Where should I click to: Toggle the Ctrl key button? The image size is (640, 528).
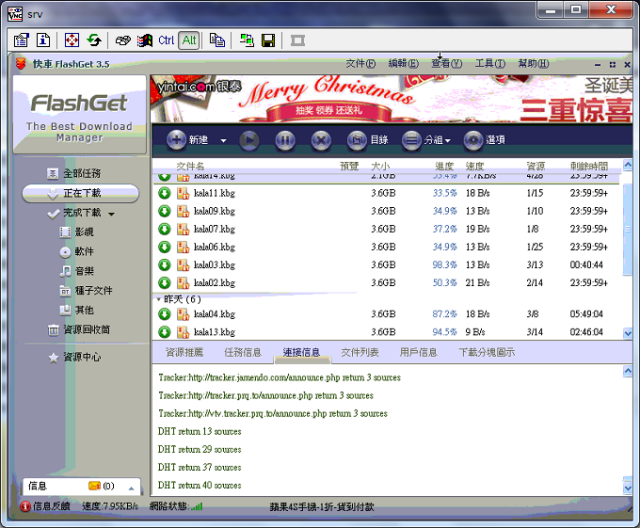coord(166,40)
